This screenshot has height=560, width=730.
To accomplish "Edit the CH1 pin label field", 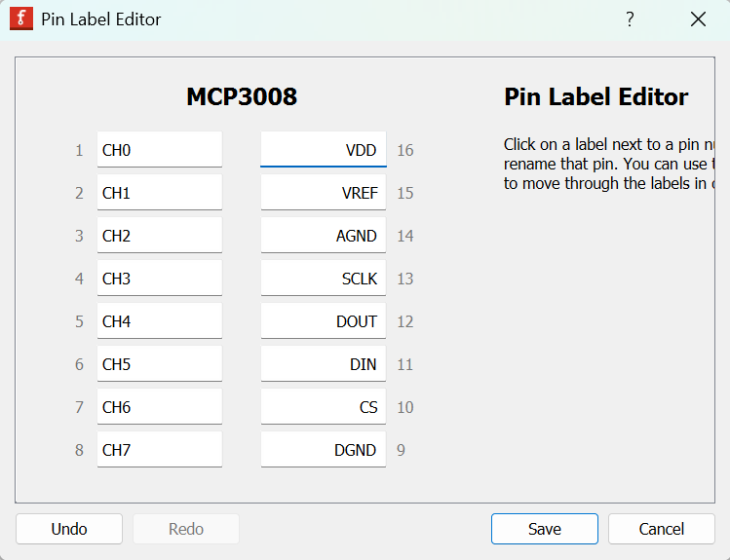I will 160,192.
